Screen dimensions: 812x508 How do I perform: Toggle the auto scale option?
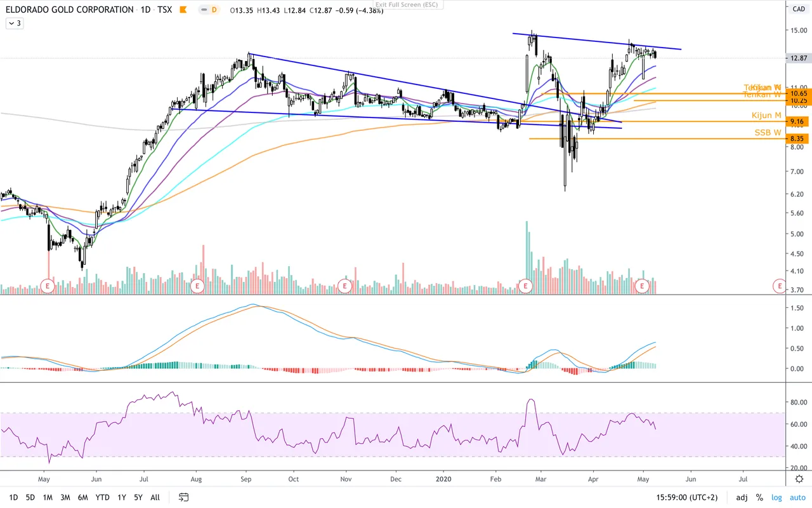797,497
